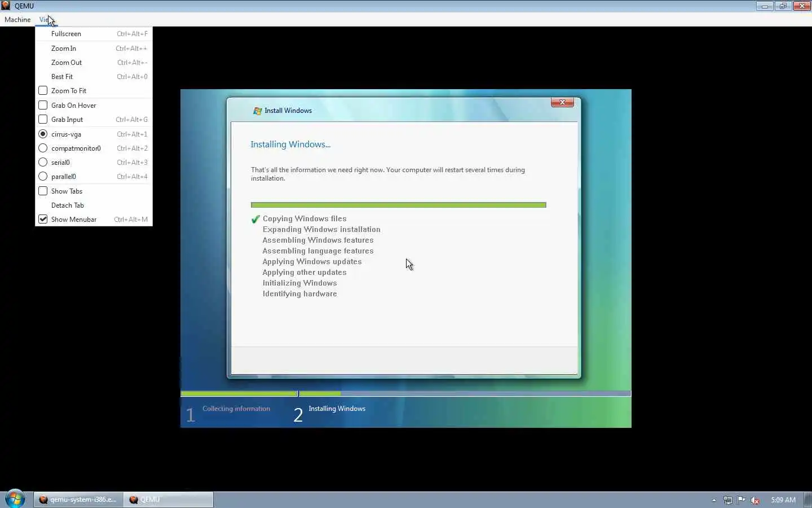The image size is (812, 508).
Task: Open Action Center flag icon
Action: point(742,500)
